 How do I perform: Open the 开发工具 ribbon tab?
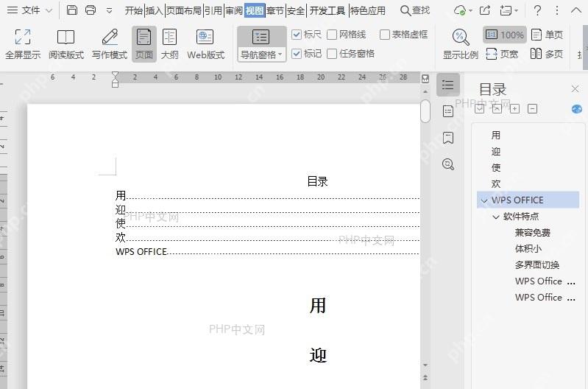[x=327, y=10]
